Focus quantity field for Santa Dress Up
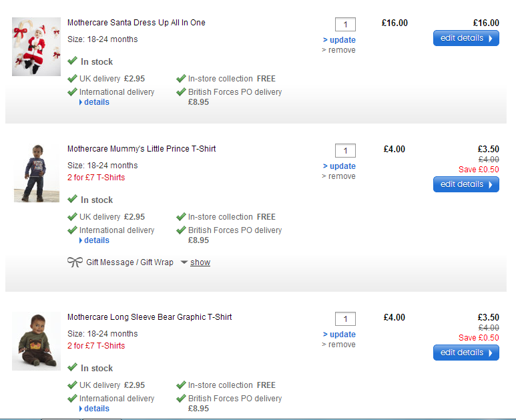 tap(345, 25)
